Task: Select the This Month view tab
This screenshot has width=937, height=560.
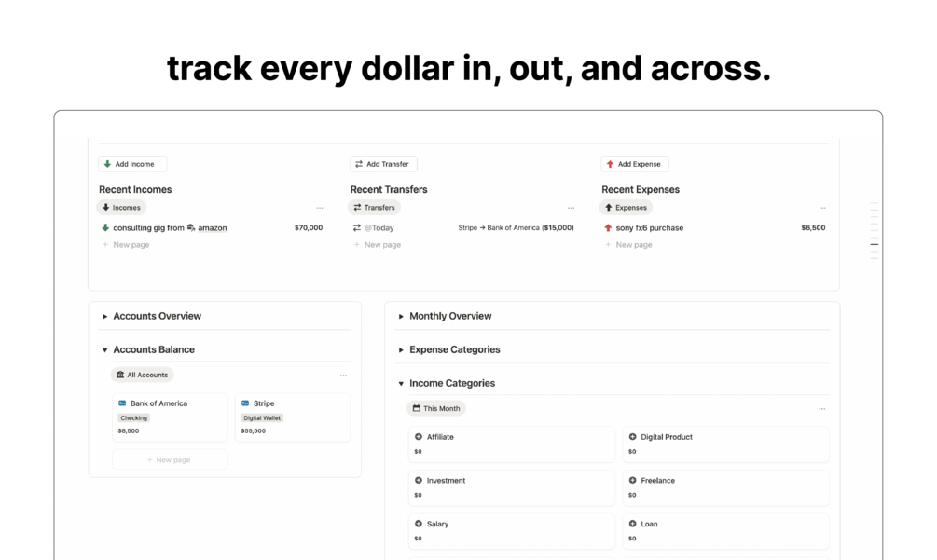Action: click(435, 408)
